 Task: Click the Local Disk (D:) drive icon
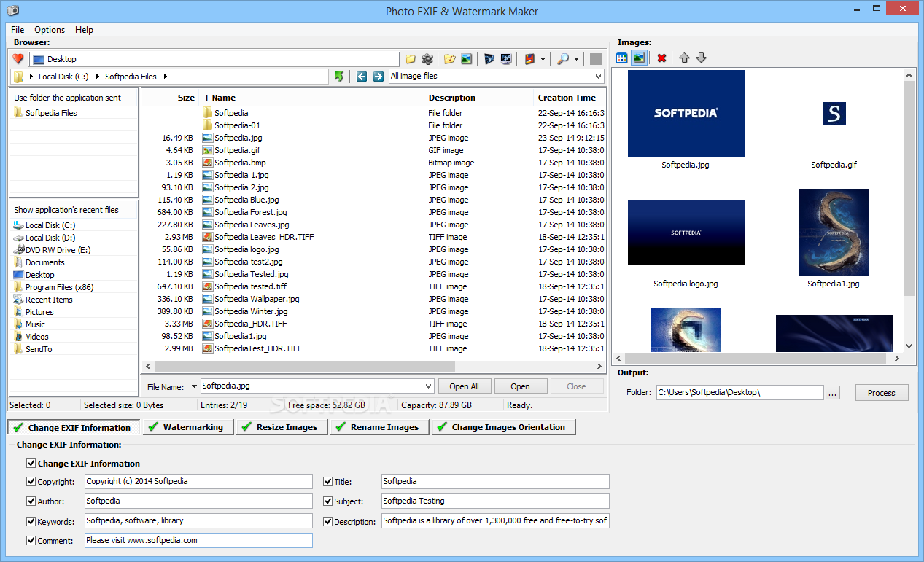point(19,238)
